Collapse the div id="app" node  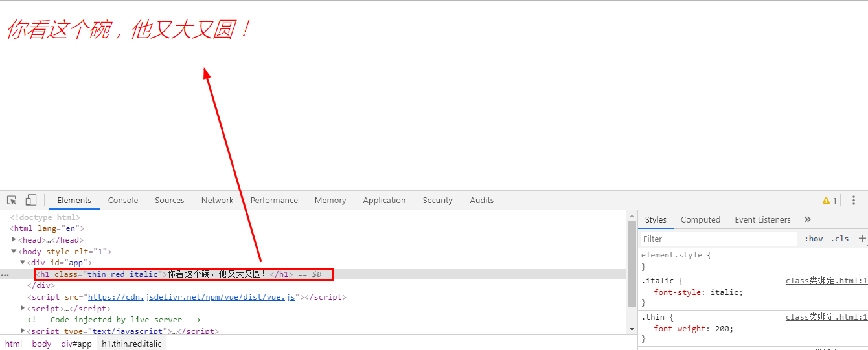click(23, 262)
